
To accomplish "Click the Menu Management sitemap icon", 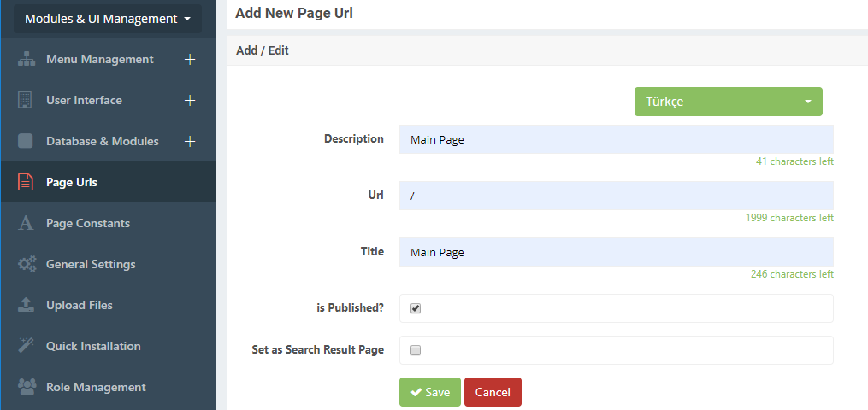I will pos(27,59).
